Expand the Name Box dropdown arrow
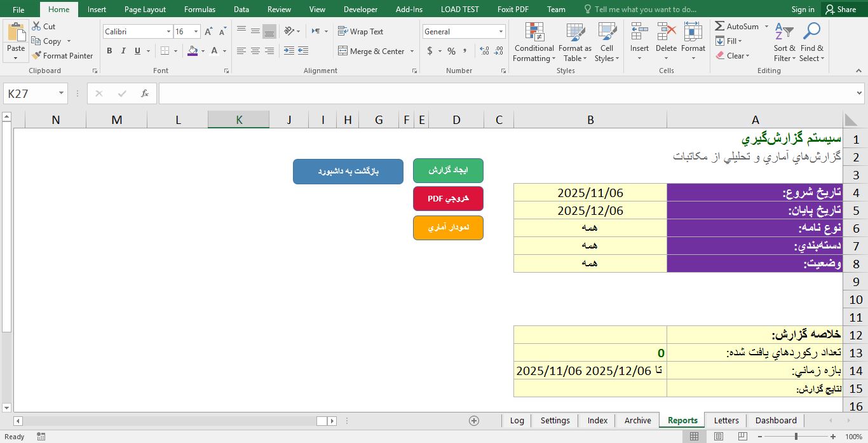Screen dimensions: 868x443 62,93
